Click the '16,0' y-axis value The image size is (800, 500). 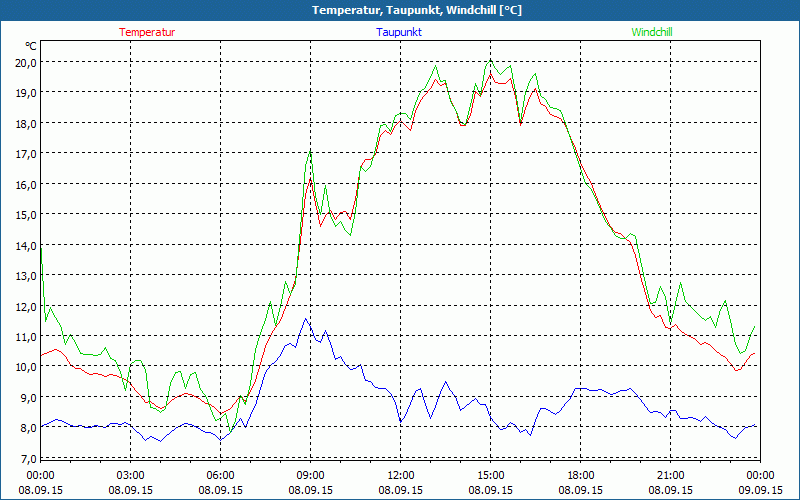tap(26, 184)
